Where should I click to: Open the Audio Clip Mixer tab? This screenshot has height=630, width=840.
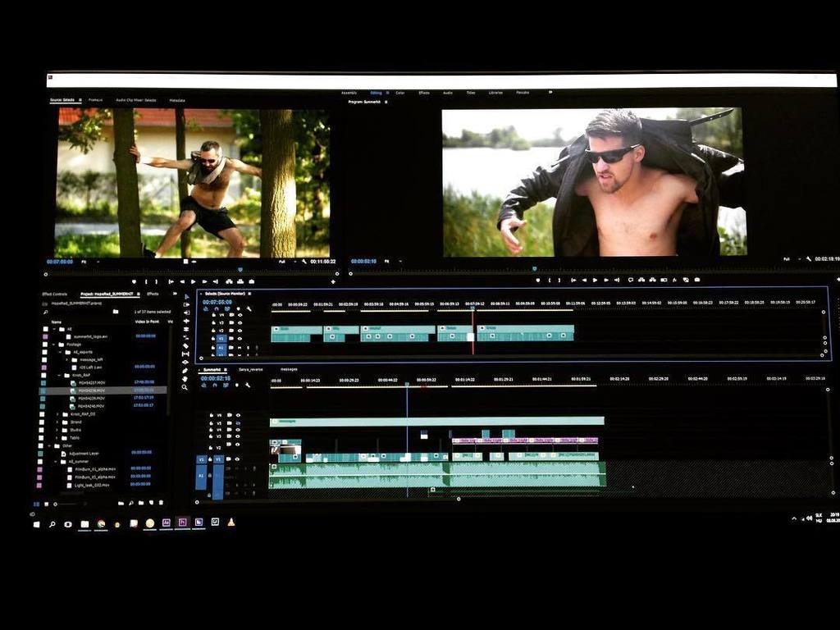tap(136, 100)
